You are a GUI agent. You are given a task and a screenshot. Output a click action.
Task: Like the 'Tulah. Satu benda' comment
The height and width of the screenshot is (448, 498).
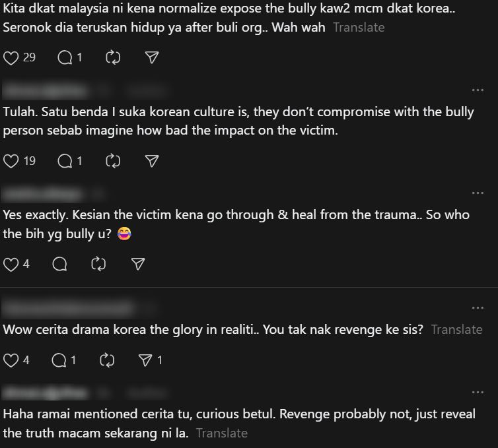point(11,161)
